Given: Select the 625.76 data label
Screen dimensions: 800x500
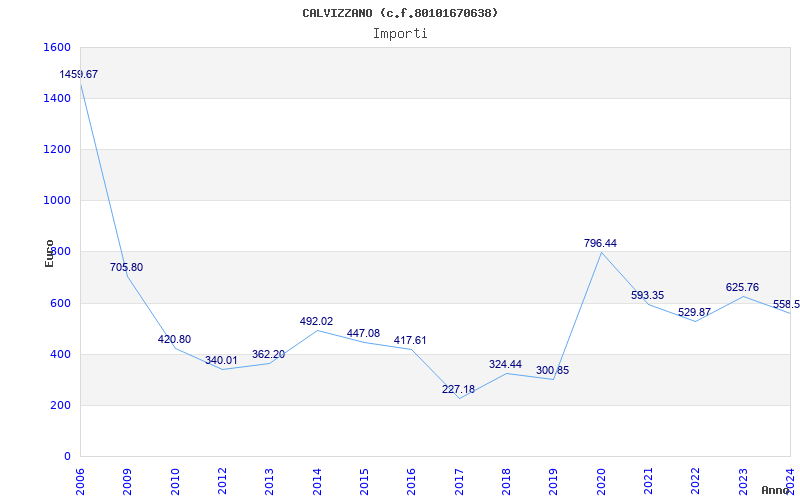Looking at the screenshot, I should (742, 288).
